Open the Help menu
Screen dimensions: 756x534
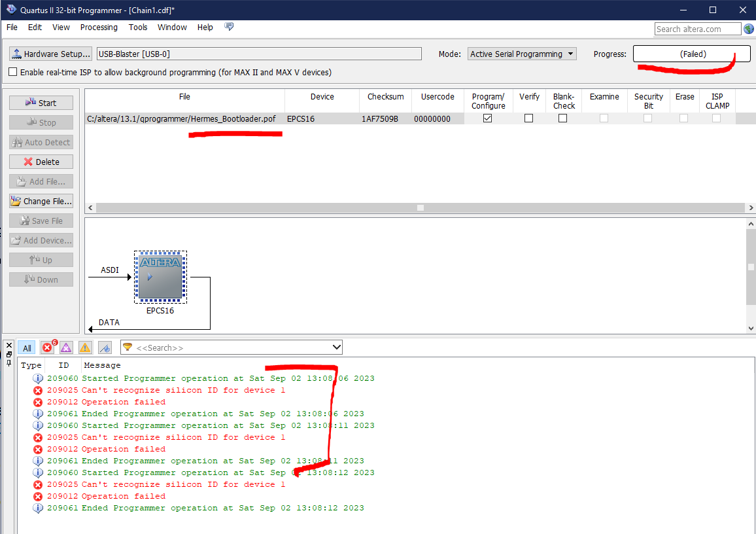tap(205, 27)
